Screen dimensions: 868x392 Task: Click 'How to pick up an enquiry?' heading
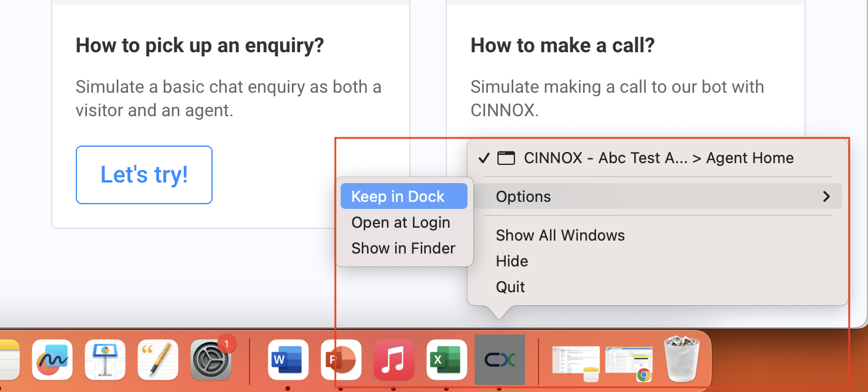(200, 45)
